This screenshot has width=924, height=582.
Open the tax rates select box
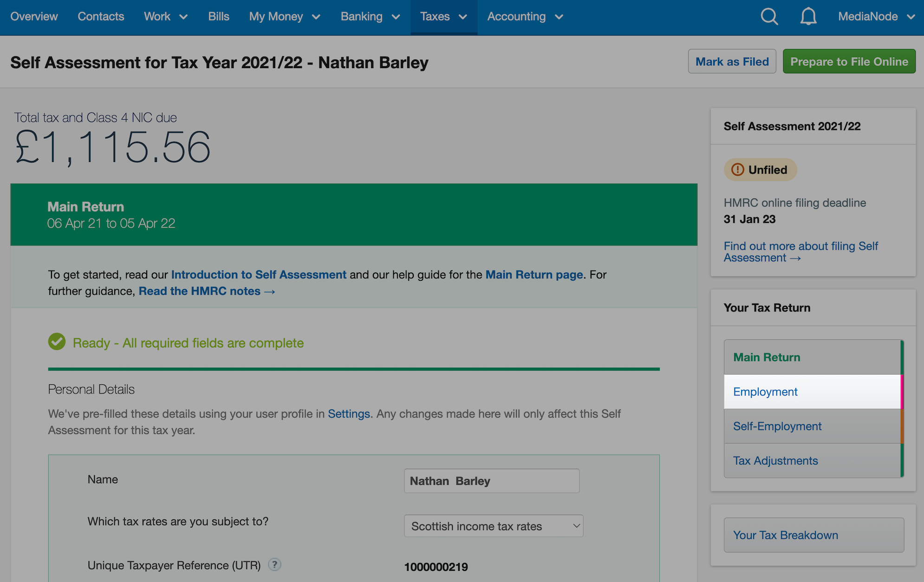tap(494, 526)
